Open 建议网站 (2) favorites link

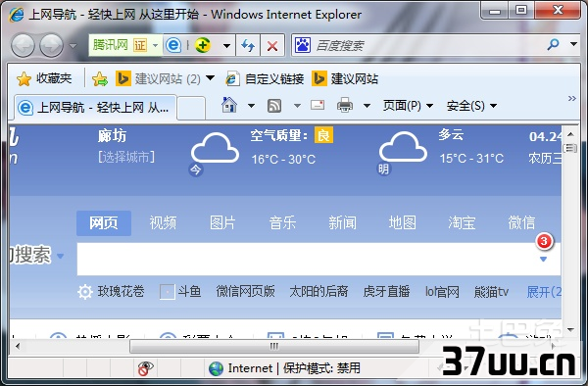click(x=159, y=79)
